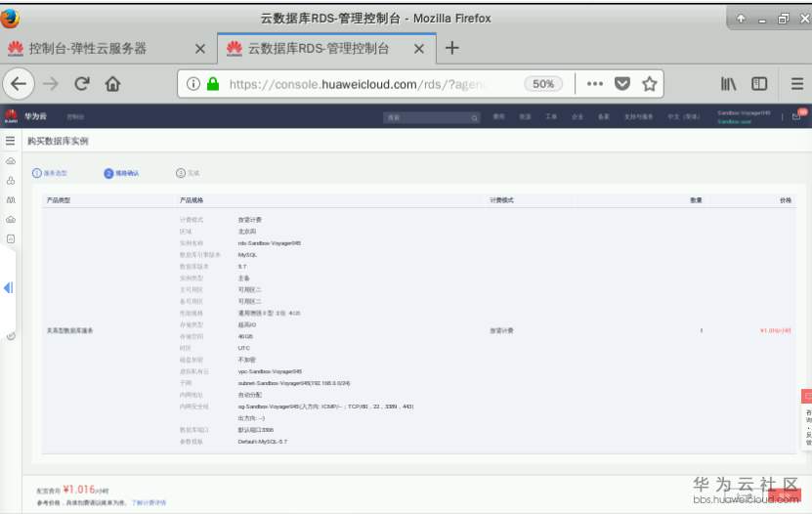Toggle the Firefox sidebar icon

click(x=759, y=84)
